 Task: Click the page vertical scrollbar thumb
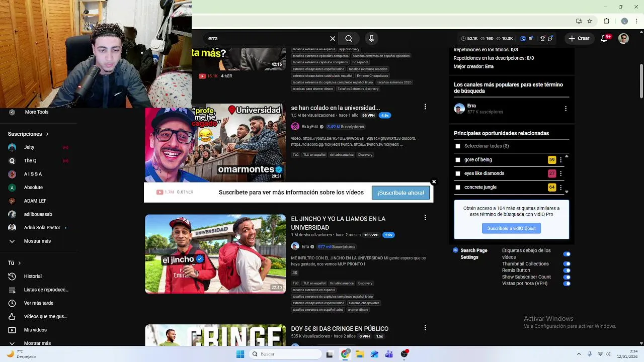(641, 81)
